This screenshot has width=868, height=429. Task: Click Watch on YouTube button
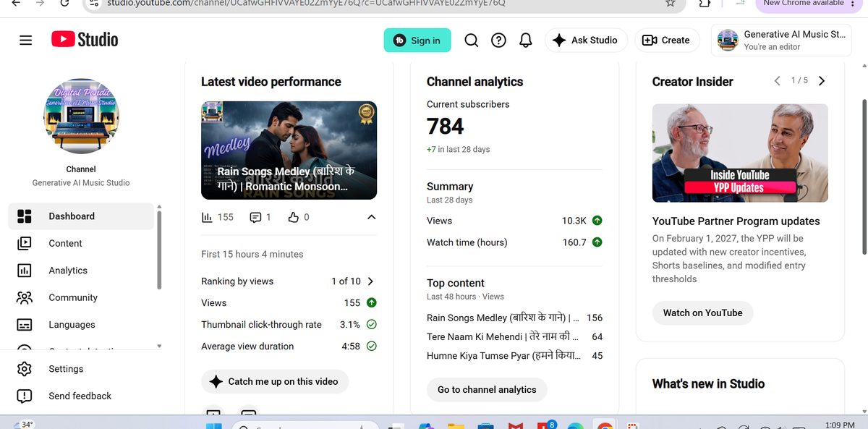click(x=702, y=313)
